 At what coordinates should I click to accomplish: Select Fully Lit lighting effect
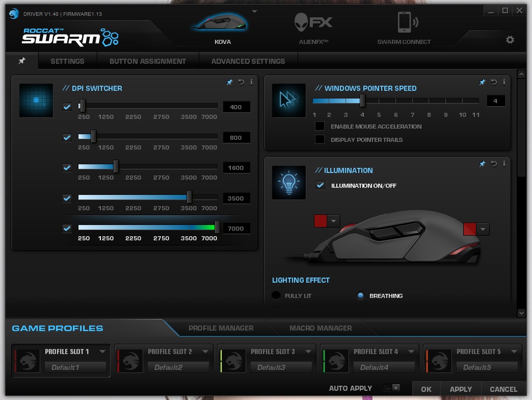[276, 295]
